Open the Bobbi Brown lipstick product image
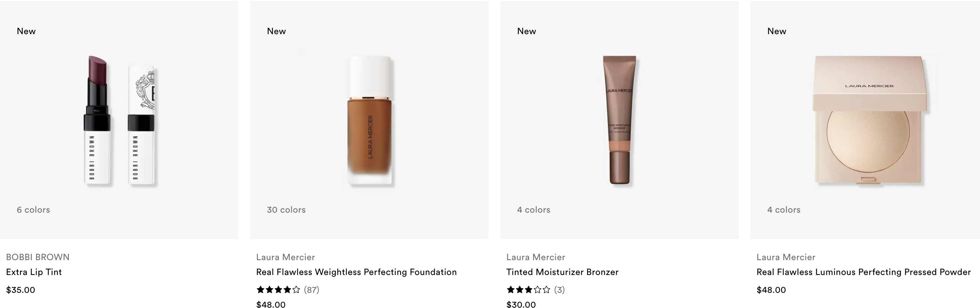This screenshot has width=980, height=308. pos(119,121)
